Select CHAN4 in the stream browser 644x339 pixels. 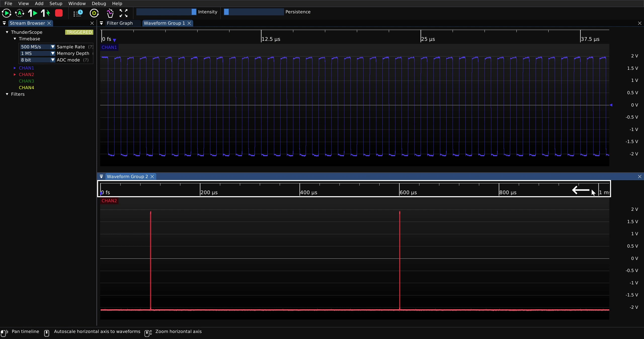click(26, 88)
